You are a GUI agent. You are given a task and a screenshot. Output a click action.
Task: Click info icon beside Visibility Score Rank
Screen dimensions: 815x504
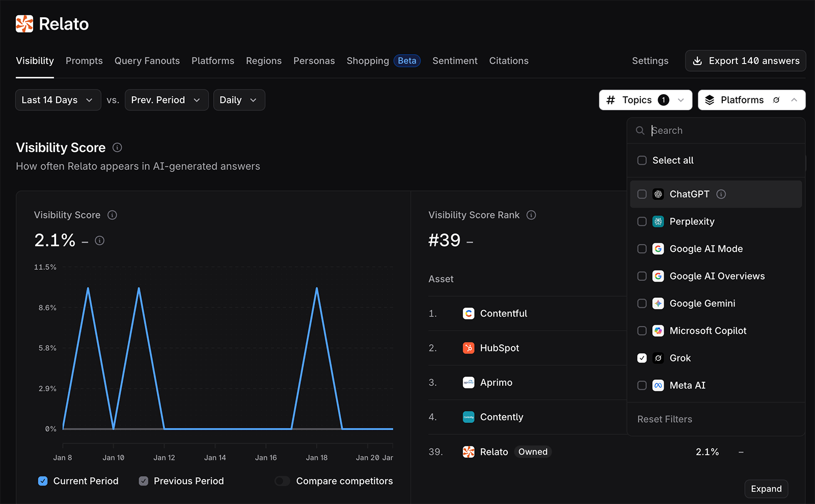[x=531, y=215]
